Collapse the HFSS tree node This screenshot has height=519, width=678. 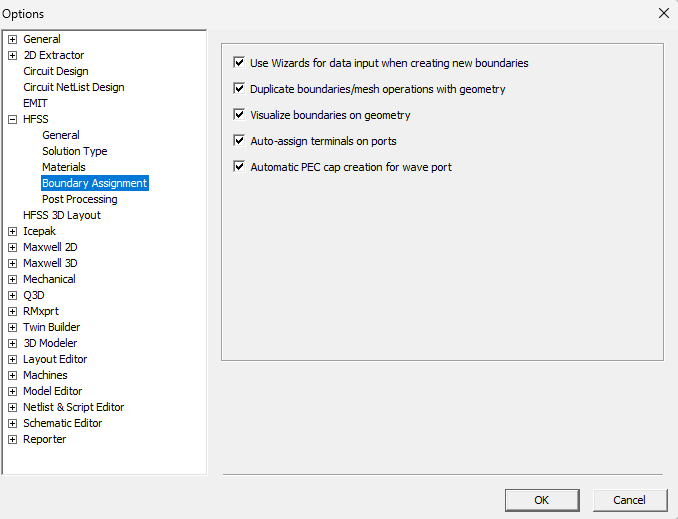[13, 119]
